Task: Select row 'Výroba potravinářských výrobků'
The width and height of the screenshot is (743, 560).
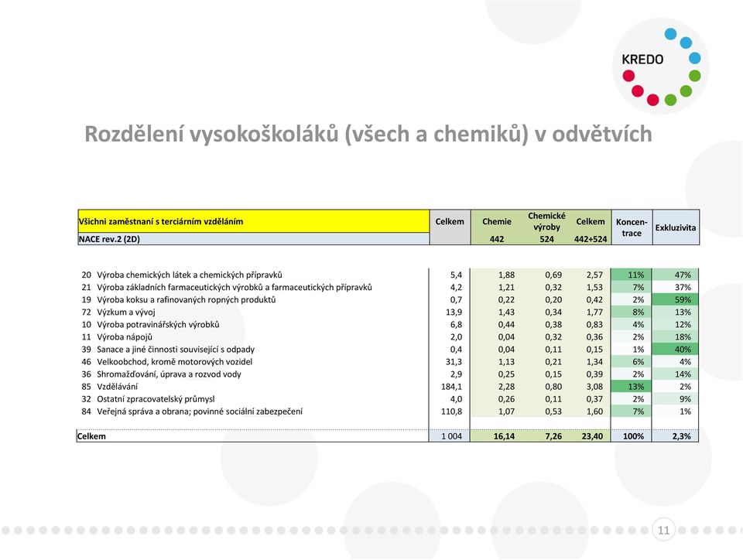Action: [388, 324]
